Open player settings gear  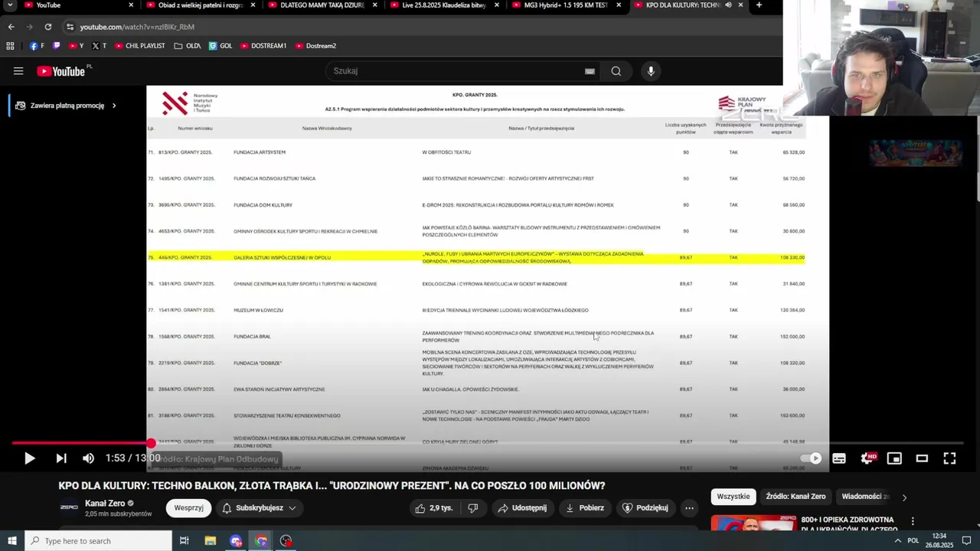(867, 458)
